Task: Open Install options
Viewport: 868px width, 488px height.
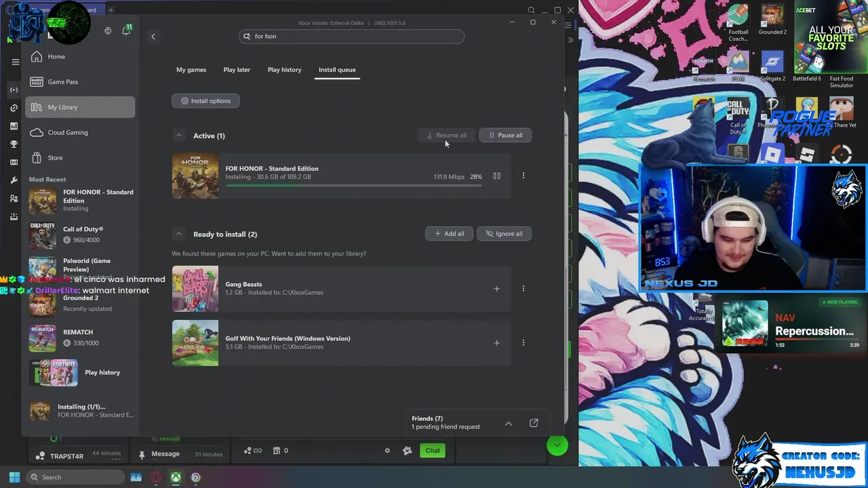Action: coord(205,101)
